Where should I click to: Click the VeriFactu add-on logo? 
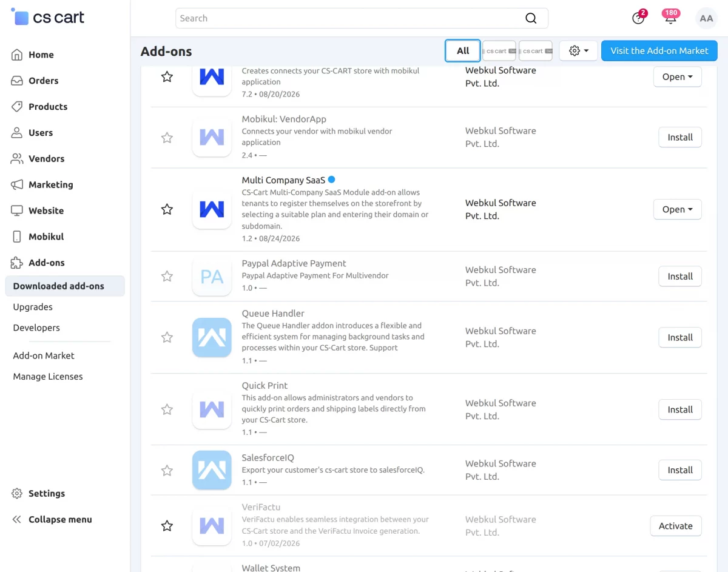[212, 526]
